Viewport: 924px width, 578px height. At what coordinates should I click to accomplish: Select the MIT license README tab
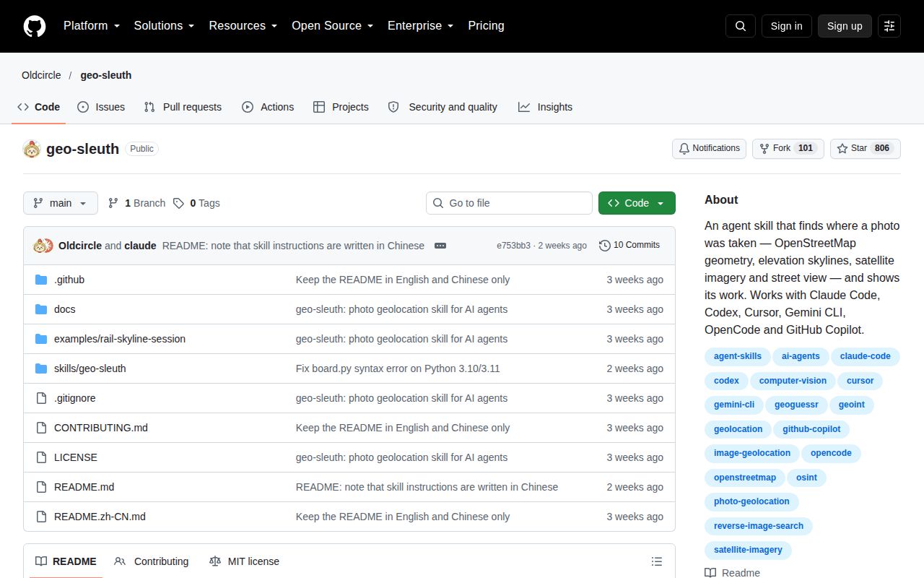point(244,561)
